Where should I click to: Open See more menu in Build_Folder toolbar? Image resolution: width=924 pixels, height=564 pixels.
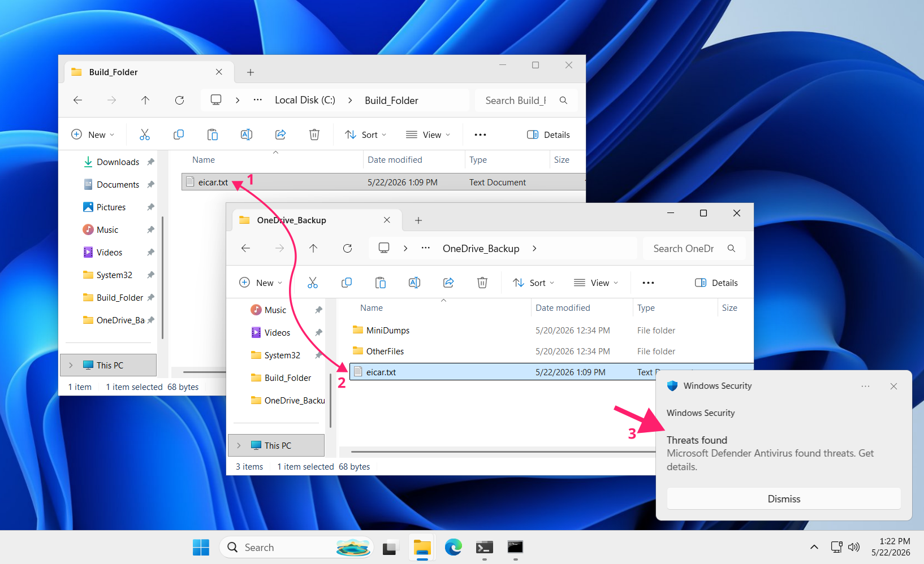click(480, 135)
